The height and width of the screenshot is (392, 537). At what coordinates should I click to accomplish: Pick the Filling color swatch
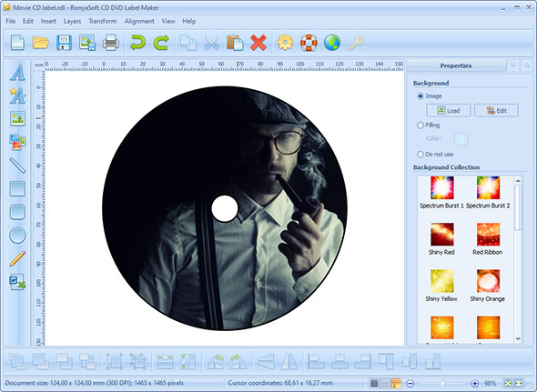[x=461, y=139]
